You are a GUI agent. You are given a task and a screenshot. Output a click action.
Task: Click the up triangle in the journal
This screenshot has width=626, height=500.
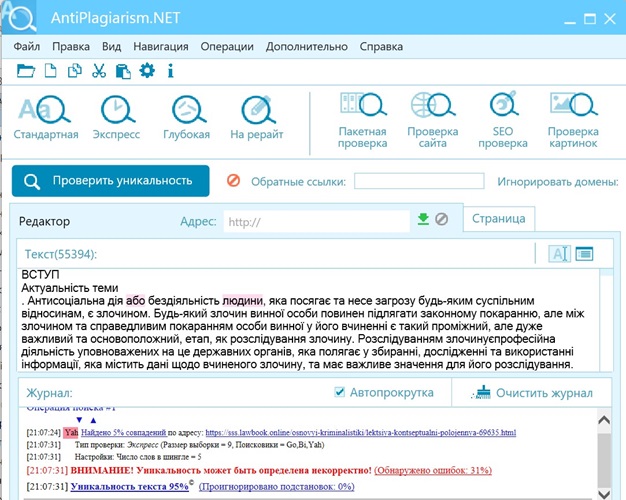tap(93, 420)
